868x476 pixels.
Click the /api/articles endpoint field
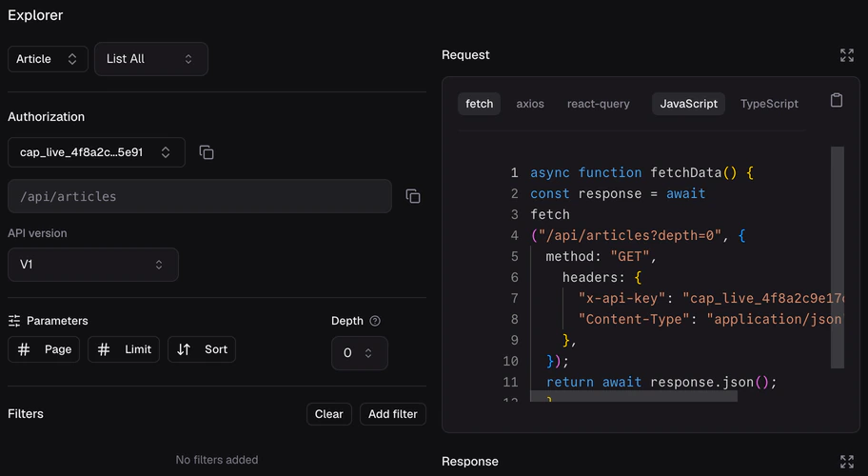pyautogui.click(x=199, y=196)
